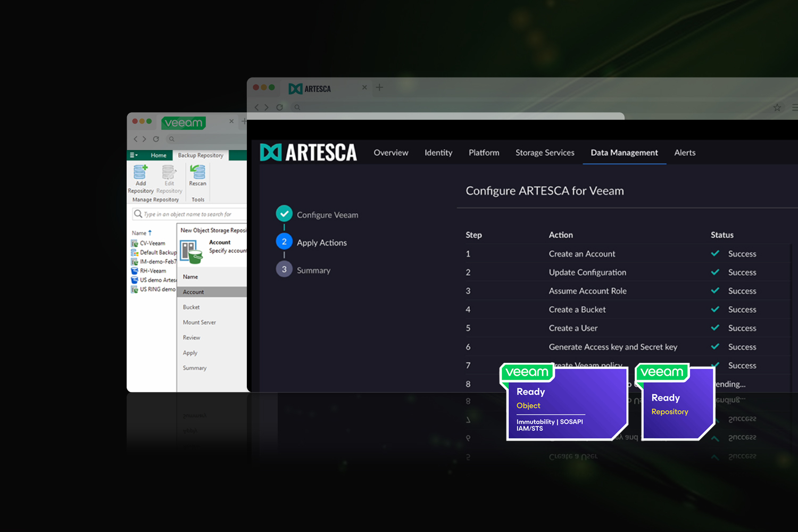This screenshot has height=532, width=798.
Task: Go to Name step in repository wizard
Action: tap(190, 277)
